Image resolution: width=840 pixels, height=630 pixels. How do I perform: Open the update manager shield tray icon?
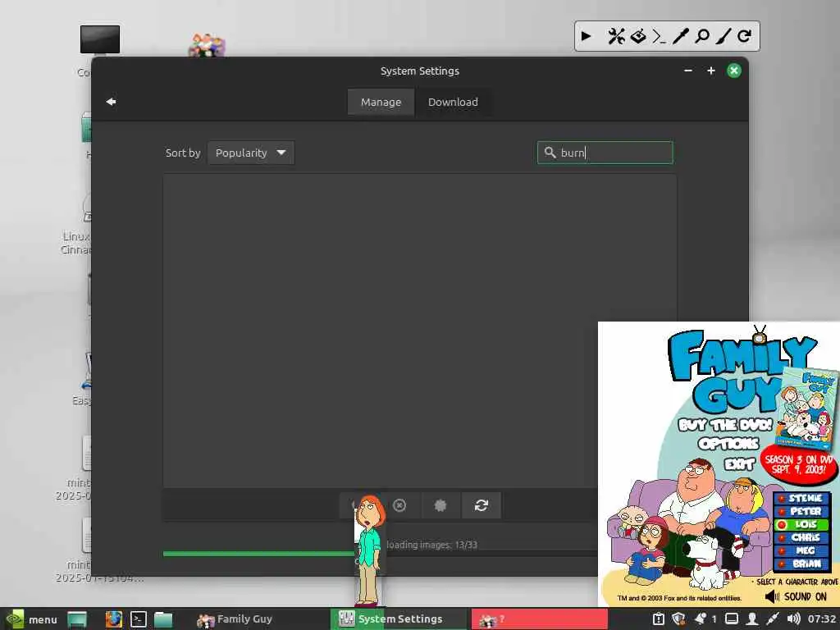click(678, 619)
